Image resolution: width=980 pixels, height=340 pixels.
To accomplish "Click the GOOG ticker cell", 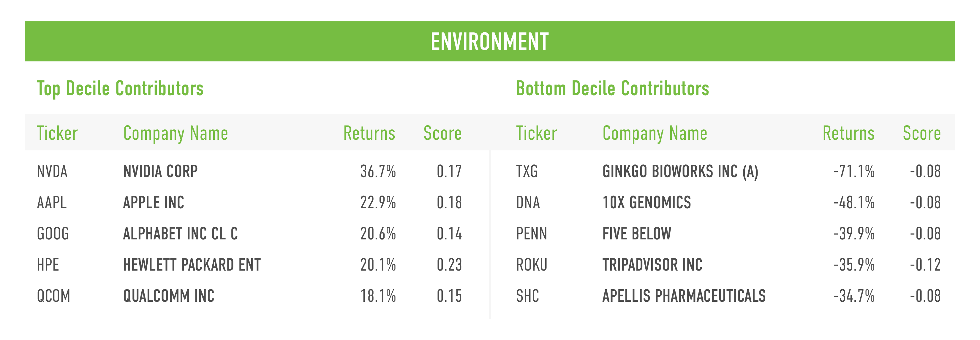I will pyautogui.click(x=53, y=233).
